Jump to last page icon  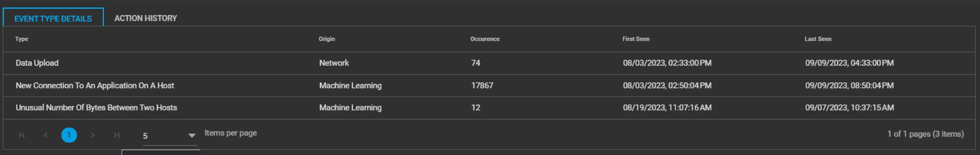point(116,135)
